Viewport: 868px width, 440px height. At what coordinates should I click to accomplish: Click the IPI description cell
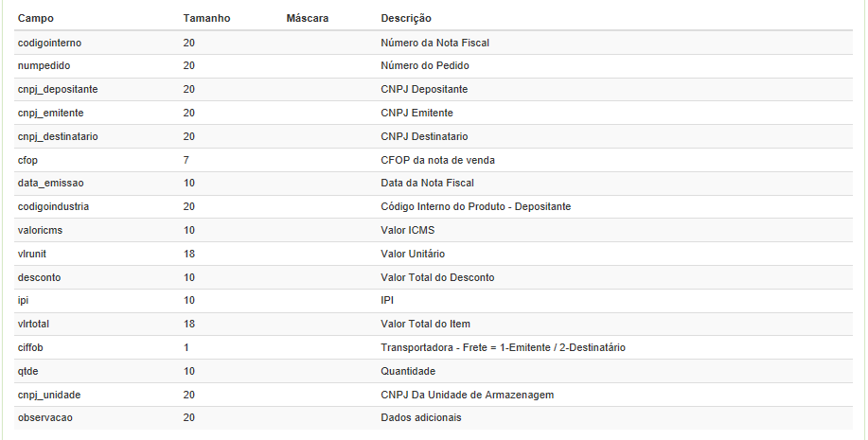pyautogui.click(x=387, y=300)
